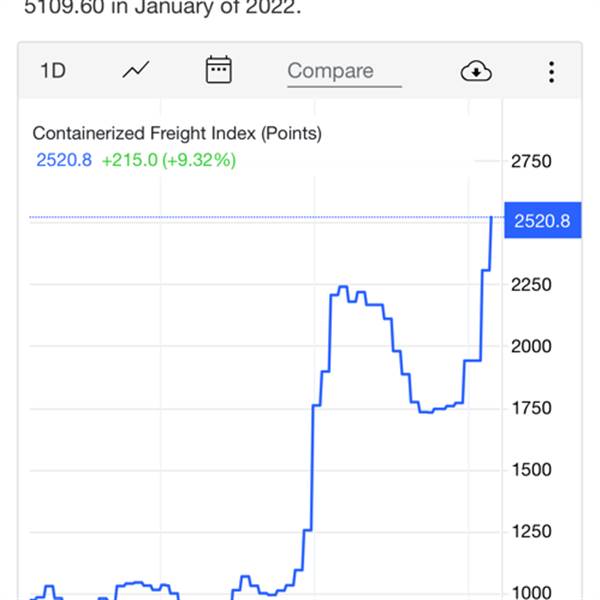Screen dimensions: 600x600
Task: Click the text mentioning January of 2022
Action: (163, 7)
